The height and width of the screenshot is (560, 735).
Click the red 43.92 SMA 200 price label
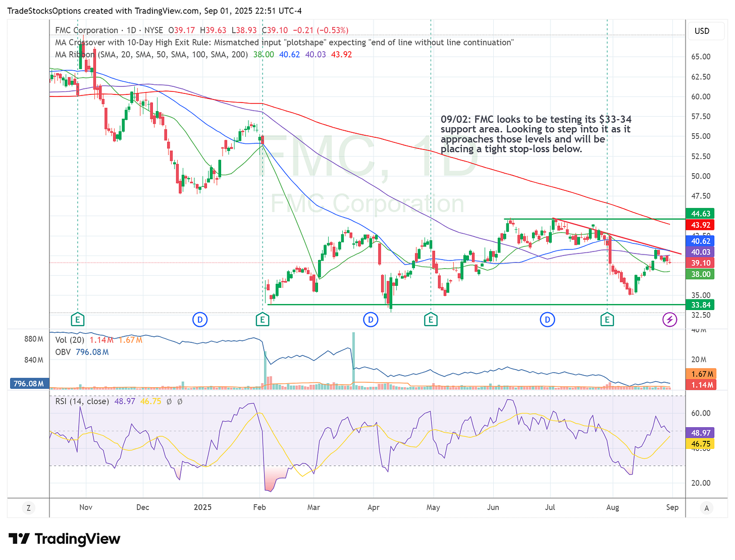click(x=700, y=225)
